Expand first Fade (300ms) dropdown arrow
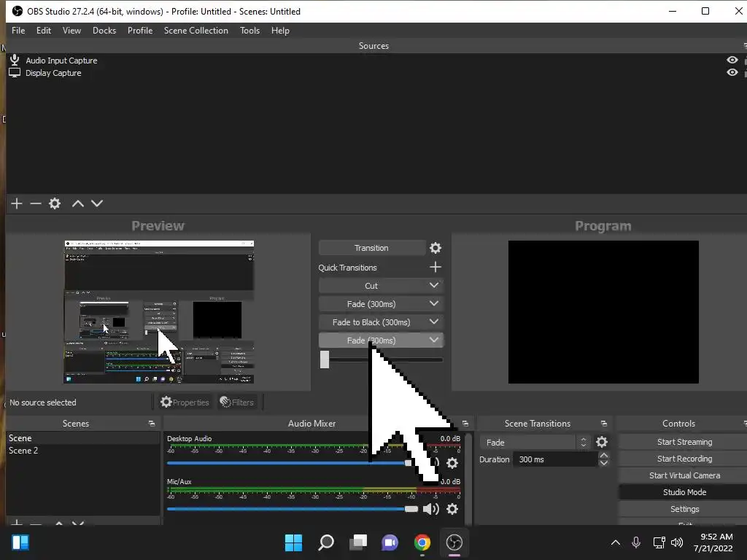Viewport: 747px width, 560px height. 433,303
